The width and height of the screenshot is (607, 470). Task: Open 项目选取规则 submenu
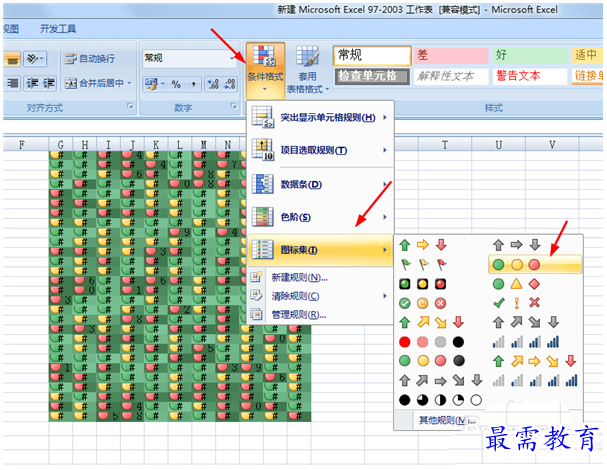(320, 150)
